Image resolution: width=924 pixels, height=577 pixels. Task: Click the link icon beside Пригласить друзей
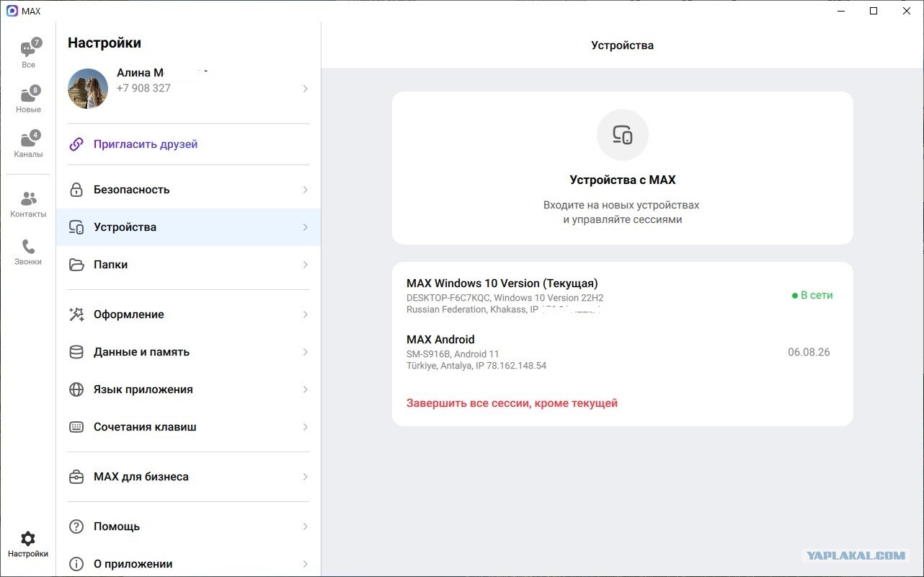pos(76,144)
